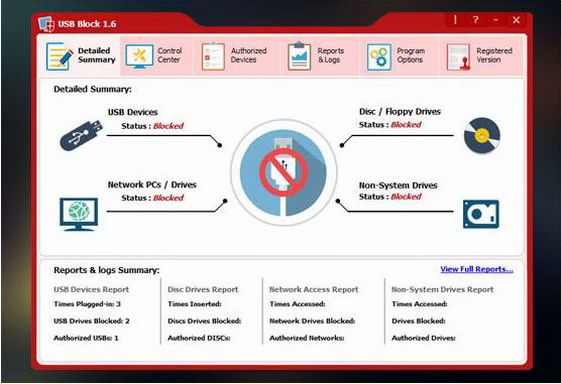Click Times Accessed under Network Access Report
The height and width of the screenshot is (384, 561).
[297, 304]
